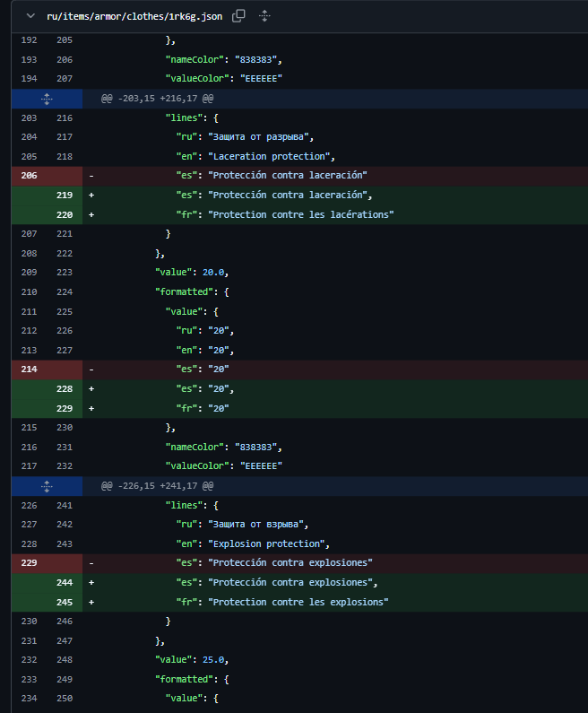Screen dimensions: 588x713
Task: Click removed line "Protección contra explosiones"
Action: 290,563
